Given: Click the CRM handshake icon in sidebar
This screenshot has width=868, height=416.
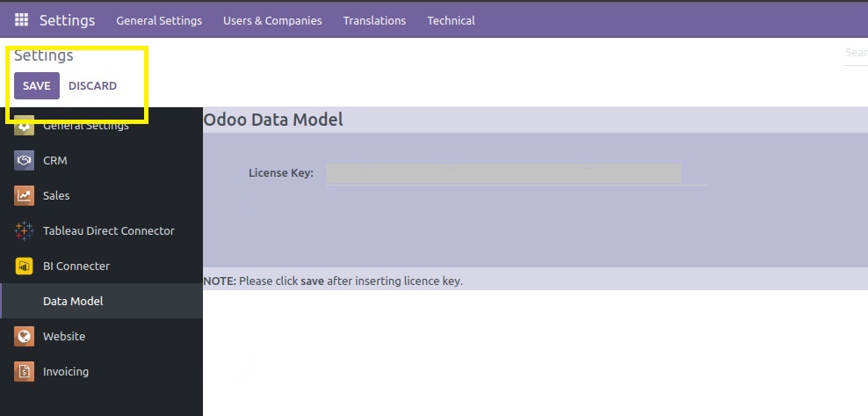Looking at the screenshot, I should [24, 161].
